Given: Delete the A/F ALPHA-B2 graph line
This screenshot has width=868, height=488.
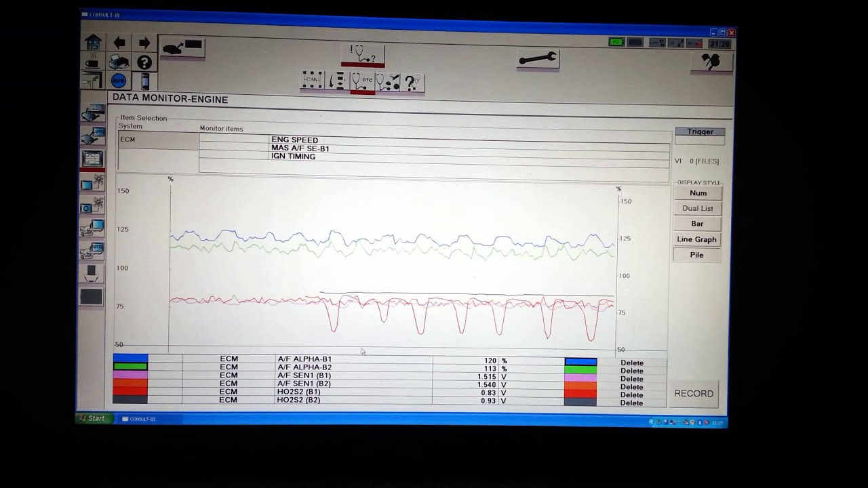Looking at the screenshot, I should pyautogui.click(x=631, y=371).
